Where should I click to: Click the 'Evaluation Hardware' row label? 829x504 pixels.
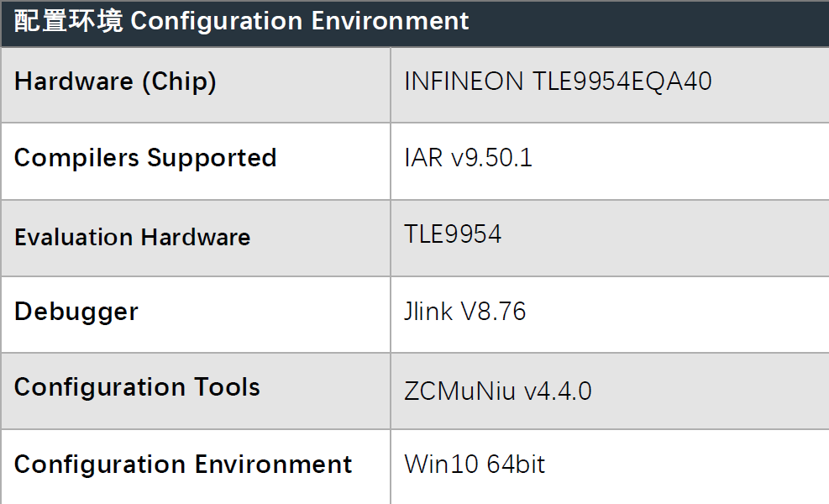pyautogui.click(x=132, y=237)
